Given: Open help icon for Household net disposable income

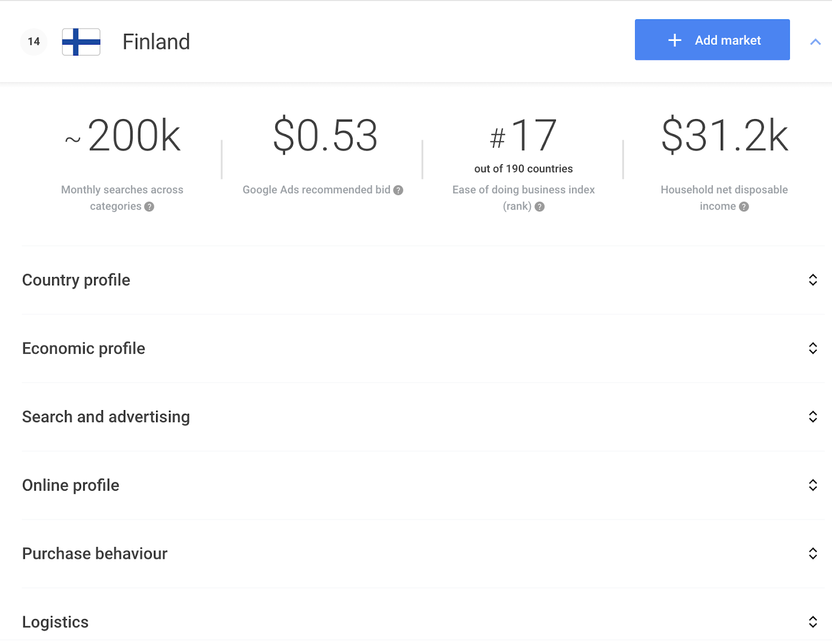Looking at the screenshot, I should (x=744, y=207).
